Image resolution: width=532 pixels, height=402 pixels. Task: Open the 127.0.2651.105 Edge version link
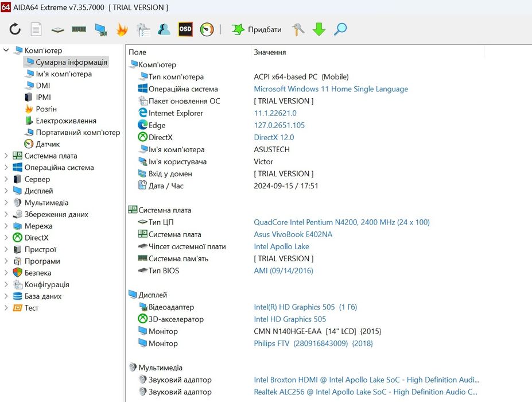click(x=279, y=125)
